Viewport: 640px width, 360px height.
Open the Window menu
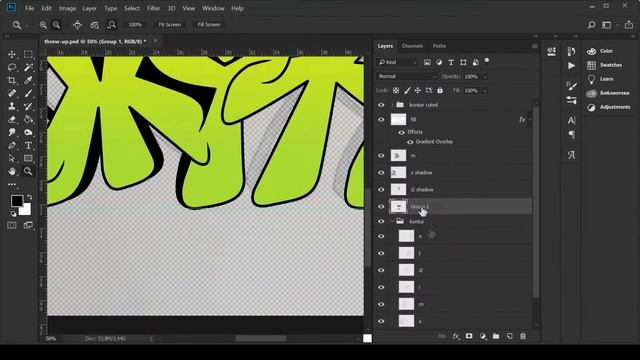click(x=213, y=8)
